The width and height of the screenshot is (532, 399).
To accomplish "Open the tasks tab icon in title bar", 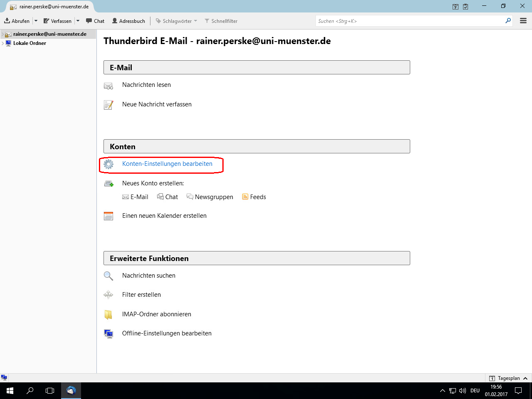I will point(465,7).
